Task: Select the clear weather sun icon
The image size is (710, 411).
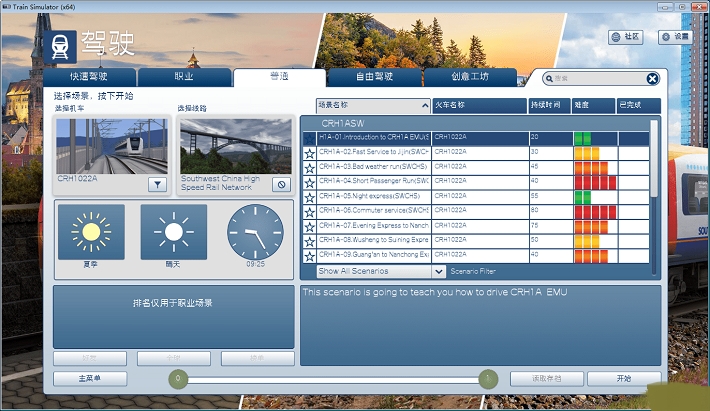Action: (173, 232)
